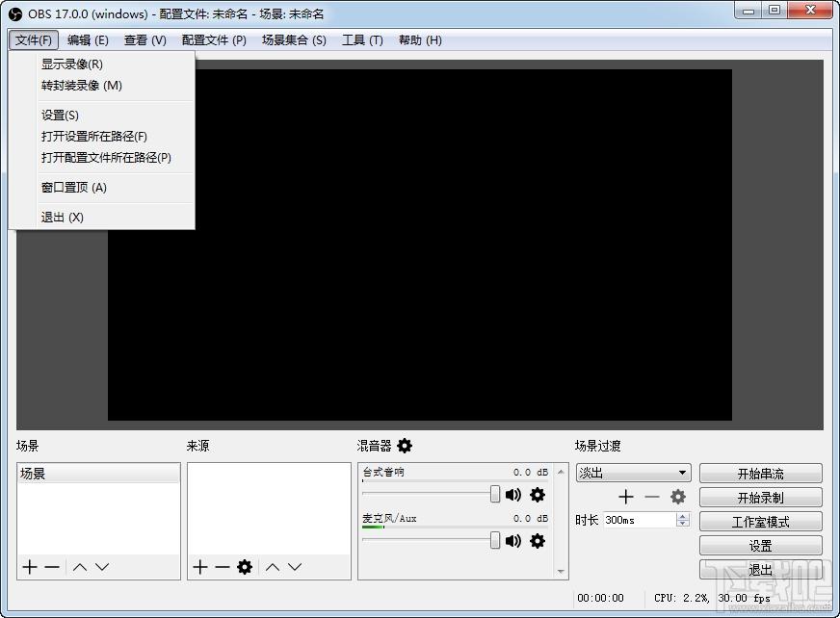Add a new source with plus icon
The image size is (840, 618).
coord(199,567)
